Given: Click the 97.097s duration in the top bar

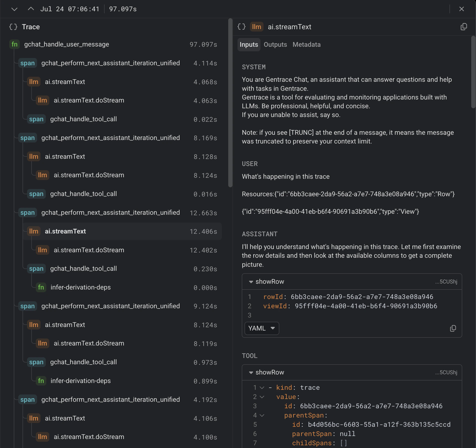Looking at the screenshot, I should [x=123, y=9].
